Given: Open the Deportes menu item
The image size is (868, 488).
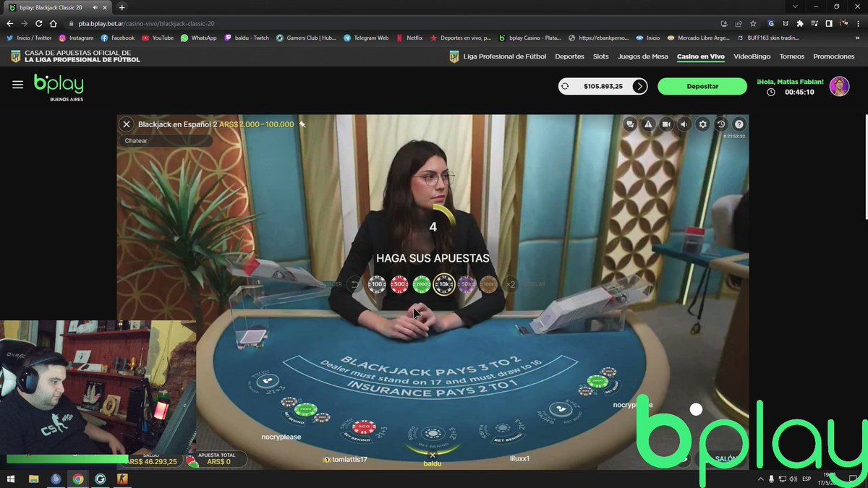Looking at the screenshot, I should click(570, 56).
